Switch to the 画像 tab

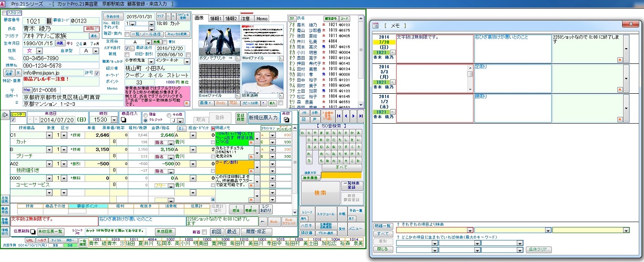pyautogui.click(x=199, y=18)
